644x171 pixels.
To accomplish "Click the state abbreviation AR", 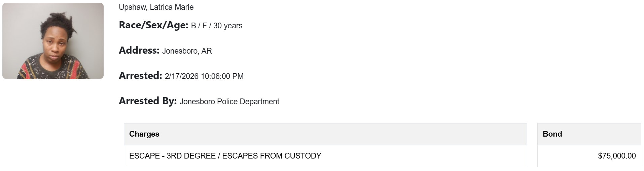I will [x=207, y=51].
